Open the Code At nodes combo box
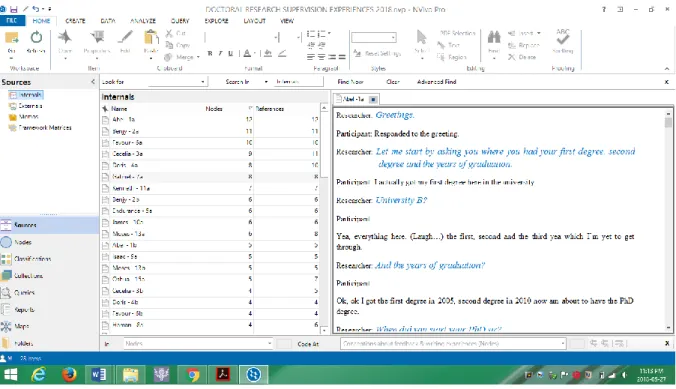The width and height of the screenshot is (676, 389). coord(453,343)
